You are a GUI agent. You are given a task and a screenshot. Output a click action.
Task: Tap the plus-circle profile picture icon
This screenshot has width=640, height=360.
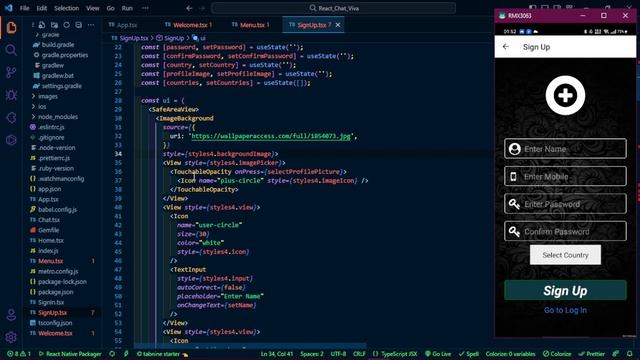pos(565,96)
